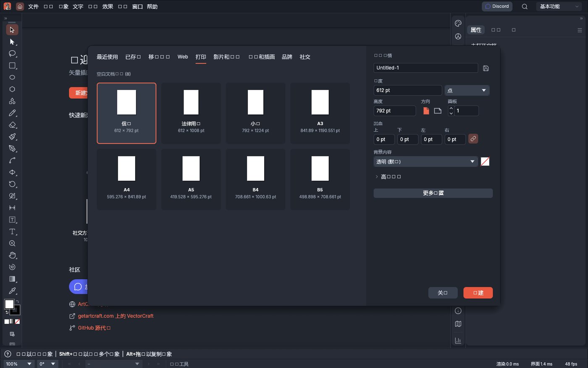This screenshot has width=588, height=368.
Task: Select the Eraser tool
Action: coord(12,125)
